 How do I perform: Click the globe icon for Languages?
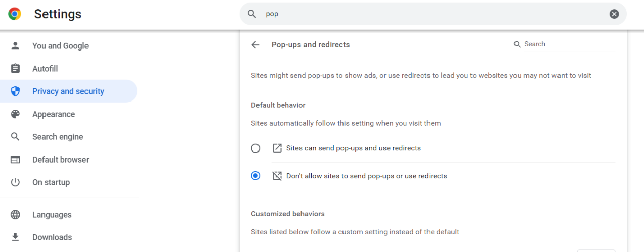click(15, 215)
